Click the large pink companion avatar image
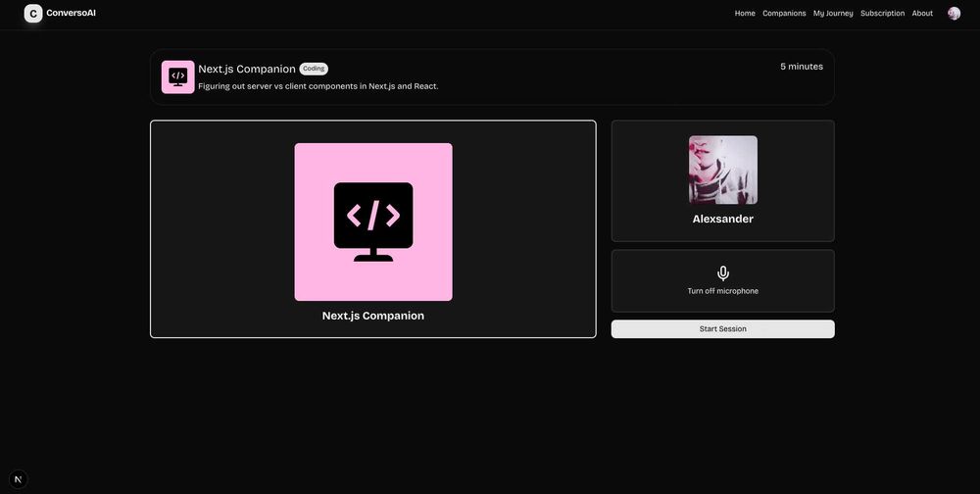The height and width of the screenshot is (494, 980). (373, 222)
